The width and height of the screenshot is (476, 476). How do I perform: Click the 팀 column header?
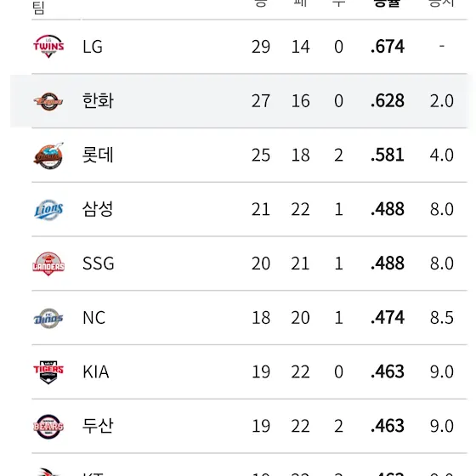pos(38,8)
